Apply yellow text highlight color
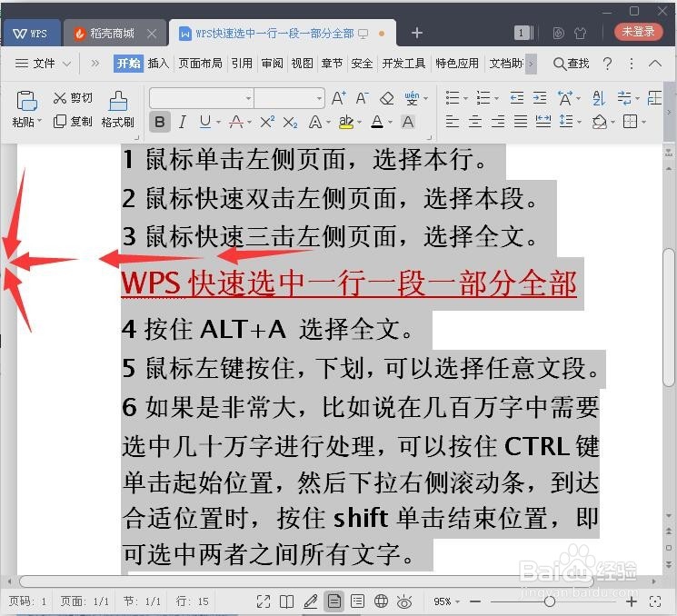Viewport: 677px width, 616px height. [346, 123]
